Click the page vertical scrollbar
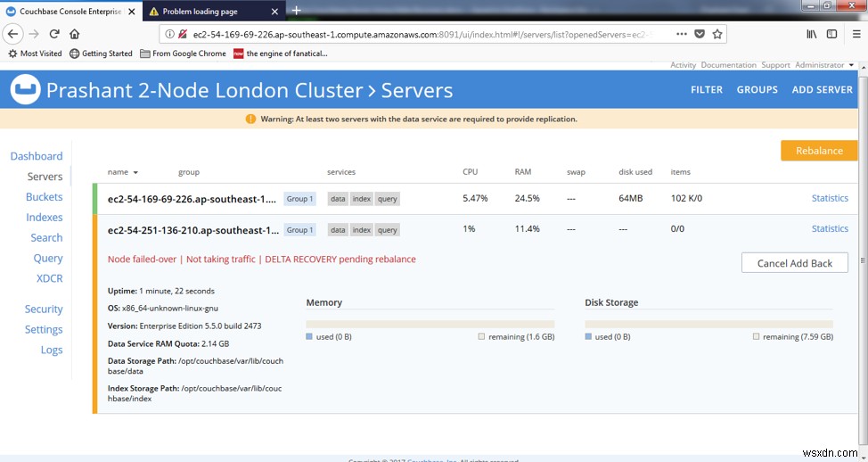This screenshot has width=868, height=462. (863, 260)
